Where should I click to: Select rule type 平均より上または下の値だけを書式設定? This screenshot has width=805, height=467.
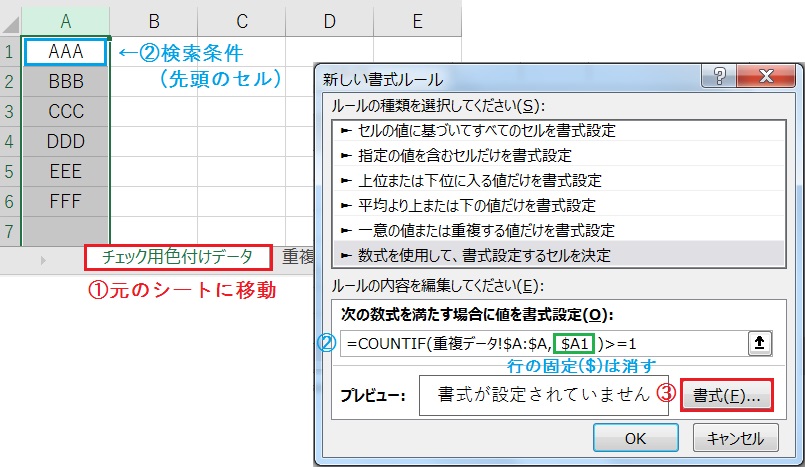[x=469, y=205]
